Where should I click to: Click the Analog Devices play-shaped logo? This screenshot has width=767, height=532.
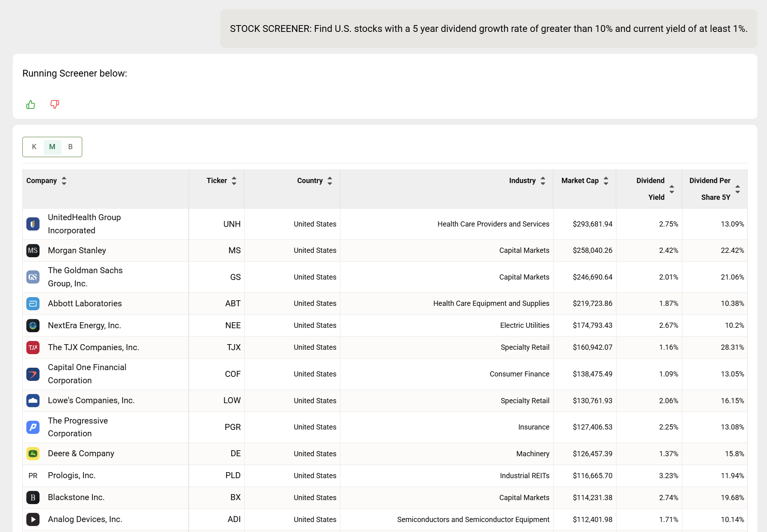(33, 519)
